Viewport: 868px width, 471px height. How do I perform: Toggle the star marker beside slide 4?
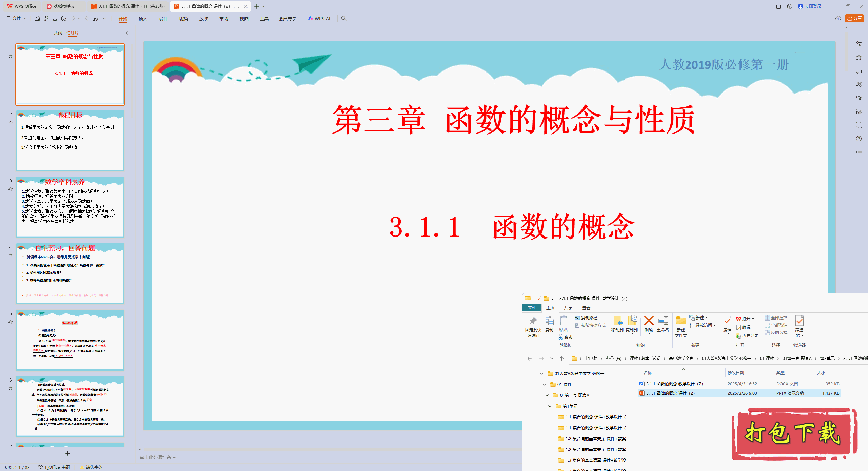pyautogui.click(x=11, y=255)
